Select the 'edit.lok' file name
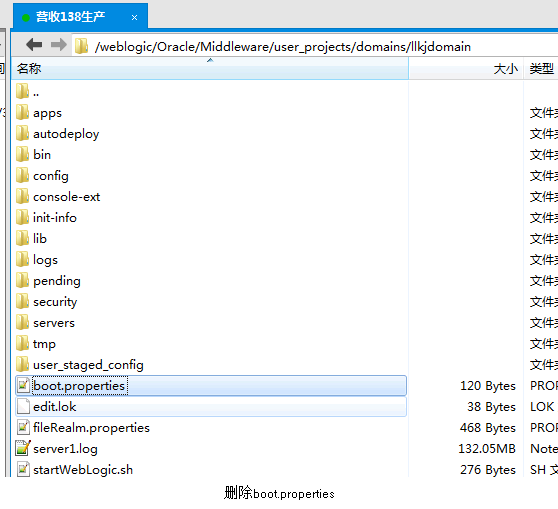The image size is (558, 509). pos(54,406)
